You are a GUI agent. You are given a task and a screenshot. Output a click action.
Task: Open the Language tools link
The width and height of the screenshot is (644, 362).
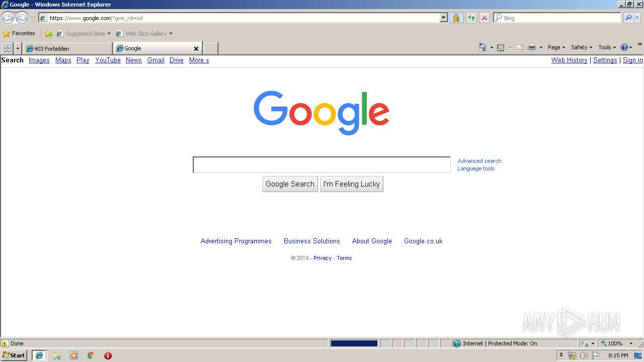[x=475, y=168]
